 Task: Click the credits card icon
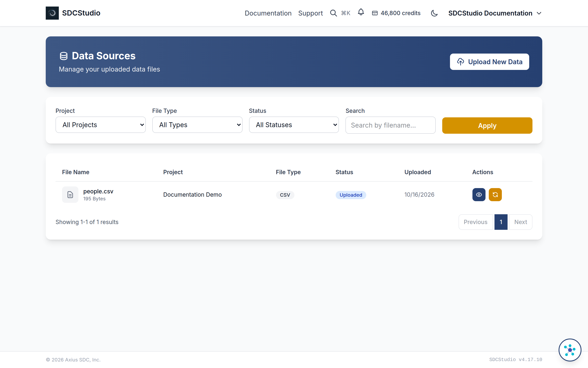tap(375, 13)
